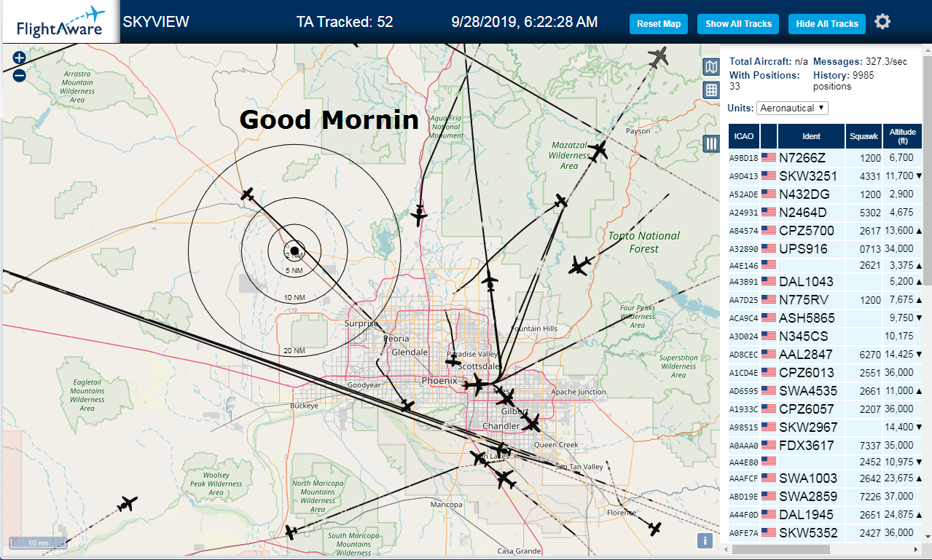Click Hide All Tracks button

[827, 24]
